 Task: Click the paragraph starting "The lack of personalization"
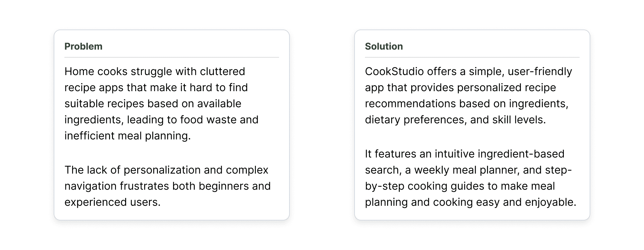pos(168,186)
